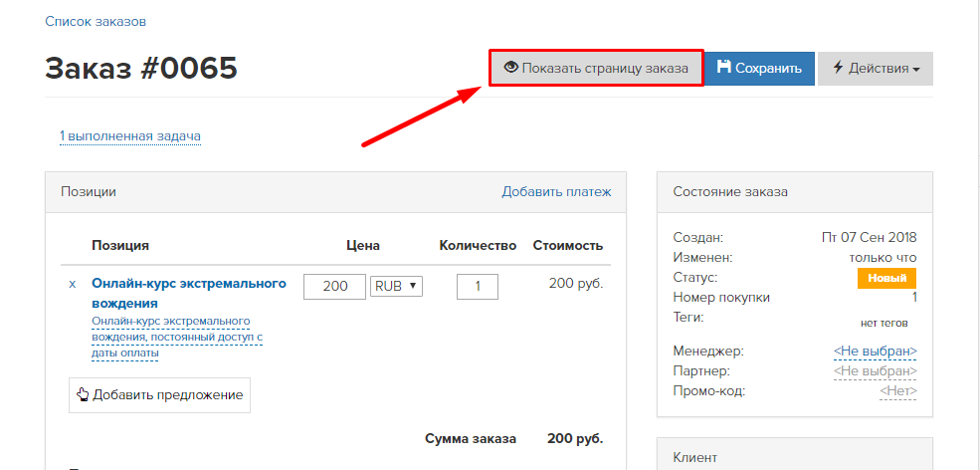The image size is (980, 470).
Task: Select a manager via <Не выбран> link
Action: [x=875, y=351]
